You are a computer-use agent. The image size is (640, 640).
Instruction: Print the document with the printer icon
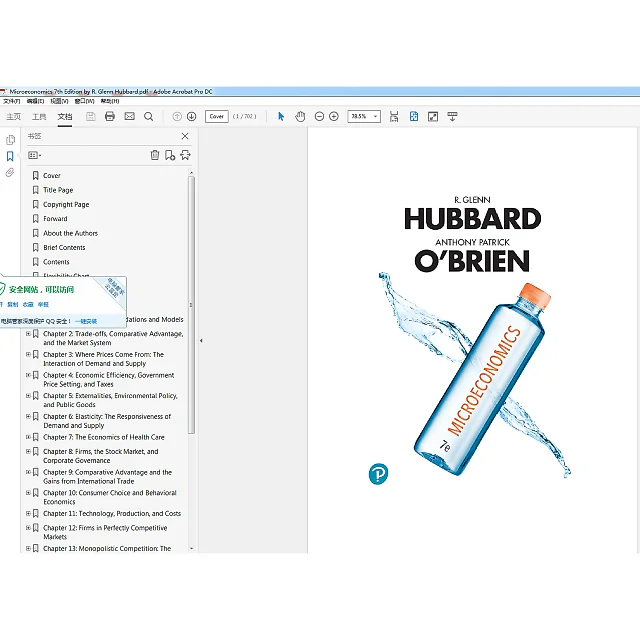click(110, 117)
